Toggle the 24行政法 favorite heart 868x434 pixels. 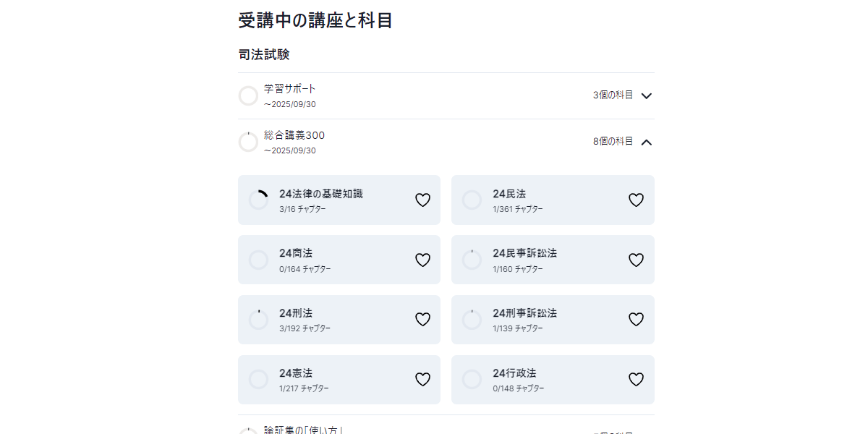[x=636, y=380]
